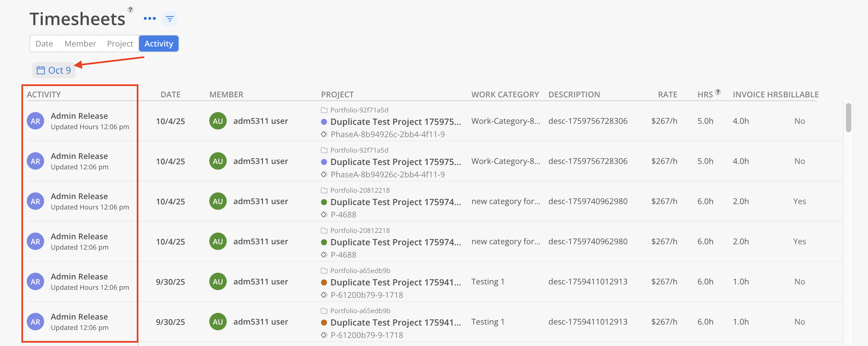Click the AU member avatar in first row
868x346 pixels.
(218, 121)
